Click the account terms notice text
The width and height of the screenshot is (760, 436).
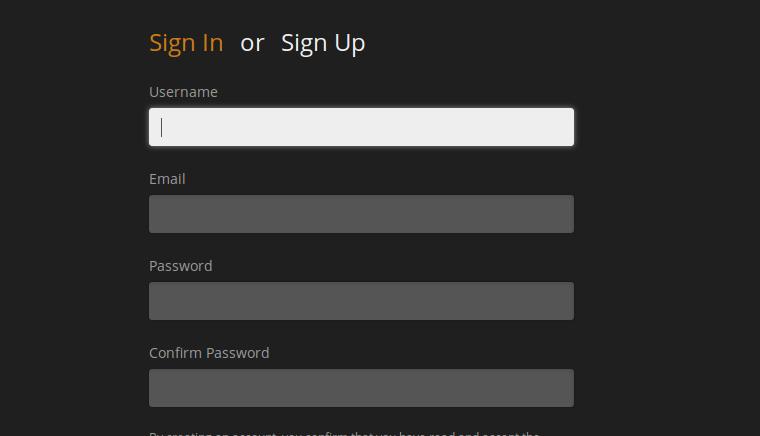coord(344,433)
